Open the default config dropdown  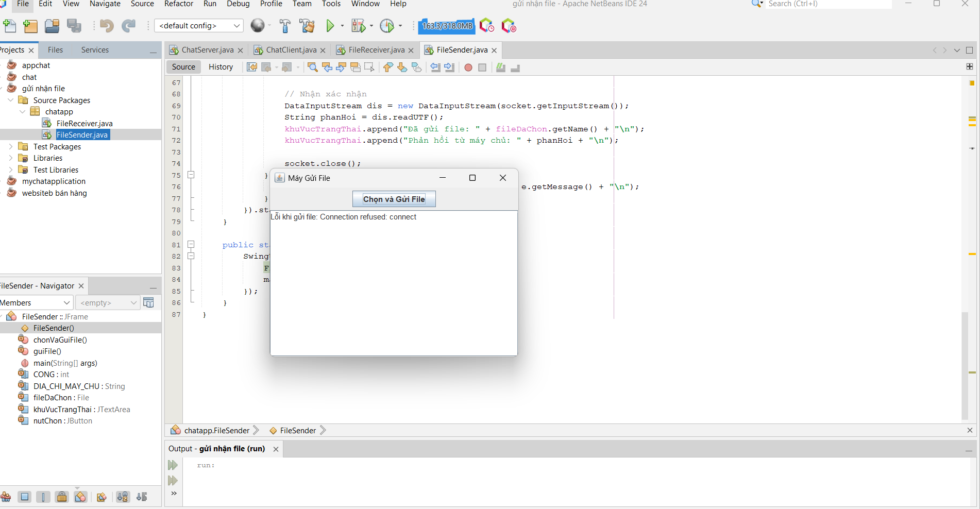tap(198, 26)
